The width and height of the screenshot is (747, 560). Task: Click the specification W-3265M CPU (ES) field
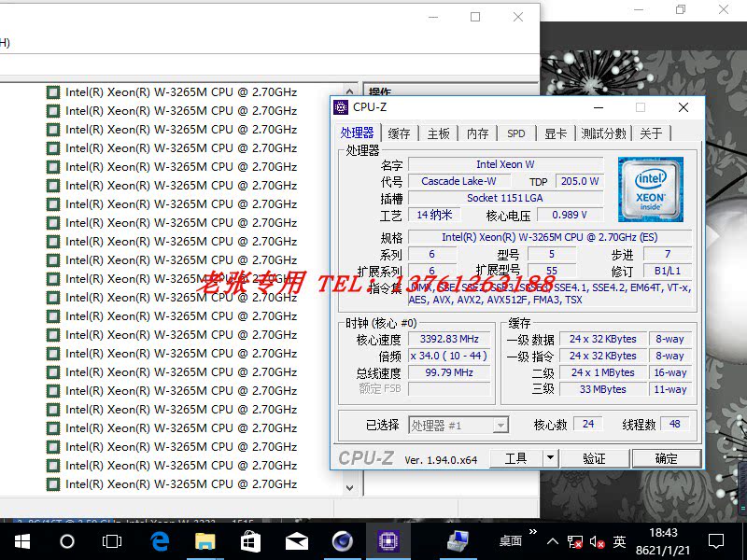point(550,237)
